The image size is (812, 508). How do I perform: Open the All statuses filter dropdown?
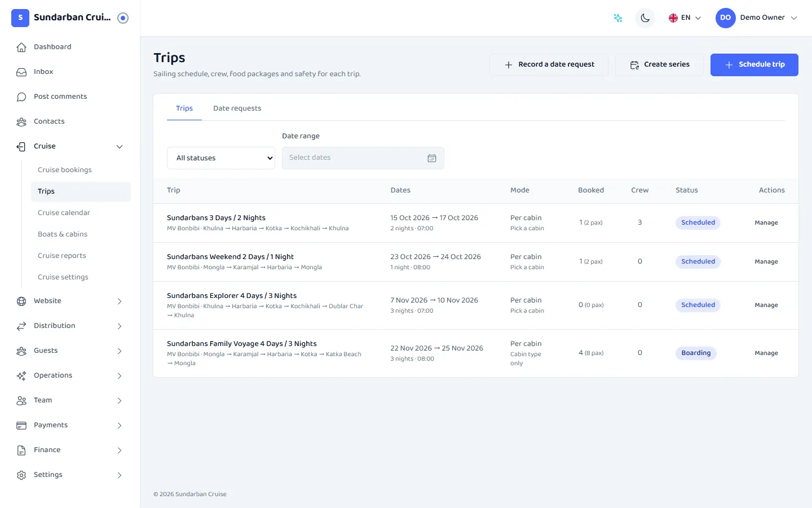(x=221, y=158)
